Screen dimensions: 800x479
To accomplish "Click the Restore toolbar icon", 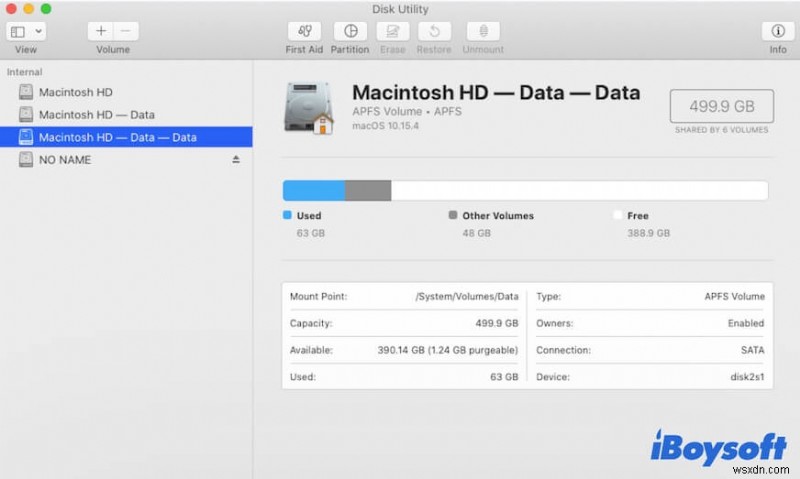I will point(434,31).
